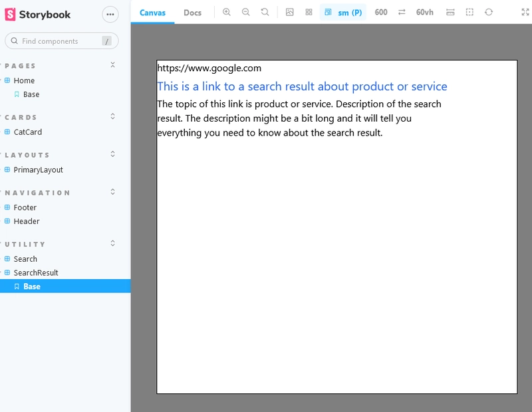The height and width of the screenshot is (412, 532).
Task: Open the sm (P) viewport dropdown
Action: (x=343, y=12)
